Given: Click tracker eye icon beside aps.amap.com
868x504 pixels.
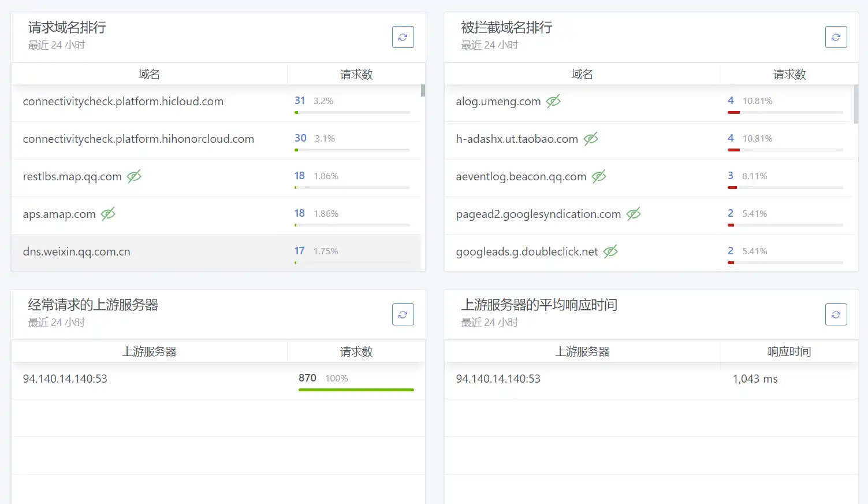Looking at the screenshot, I should pyautogui.click(x=108, y=214).
